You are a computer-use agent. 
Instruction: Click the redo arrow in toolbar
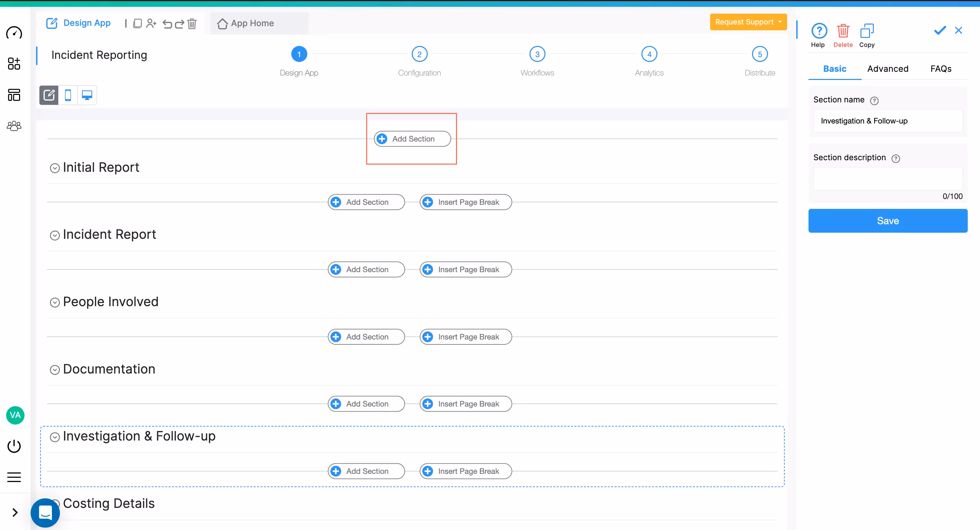pos(180,23)
